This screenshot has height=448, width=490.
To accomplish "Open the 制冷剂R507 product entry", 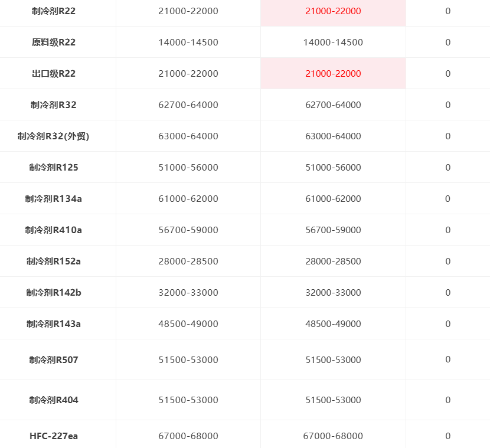I will click(x=54, y=359).
